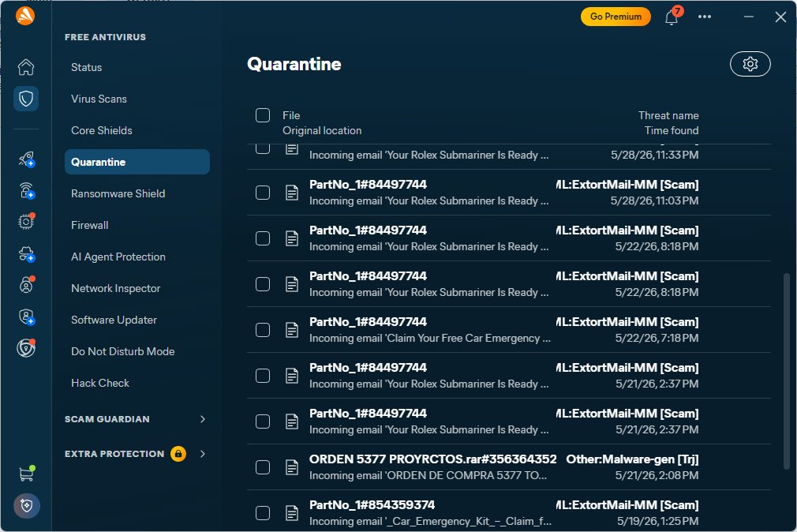The height and width of the screenshot is (532, 797).
Task: Go to Software Updater
Action: 137,320
